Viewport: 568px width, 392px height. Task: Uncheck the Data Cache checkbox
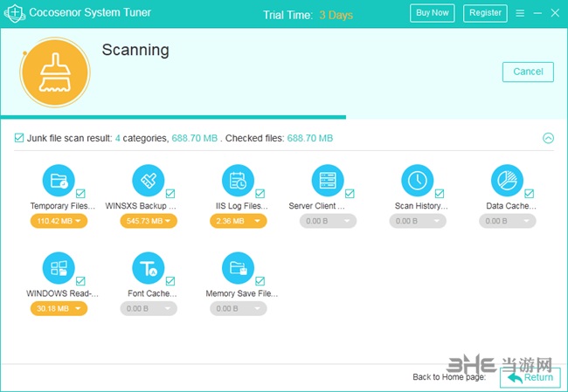pos(530,194)
